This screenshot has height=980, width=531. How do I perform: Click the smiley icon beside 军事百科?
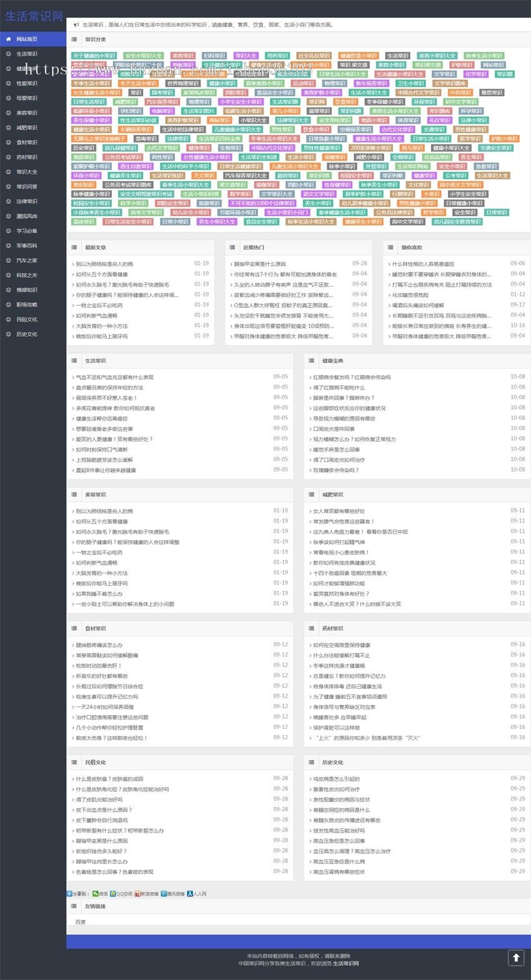click(8, 245)
